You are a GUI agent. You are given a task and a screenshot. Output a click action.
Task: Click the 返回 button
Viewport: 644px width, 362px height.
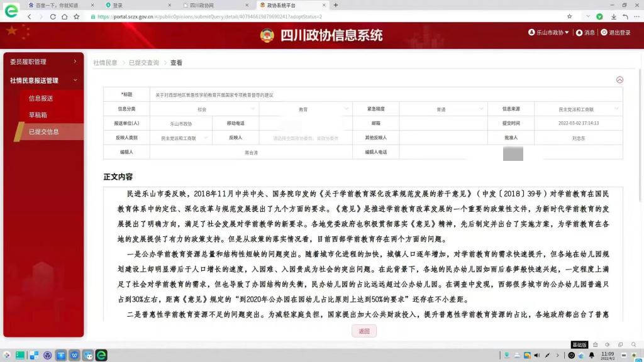[x=364, y=331]
